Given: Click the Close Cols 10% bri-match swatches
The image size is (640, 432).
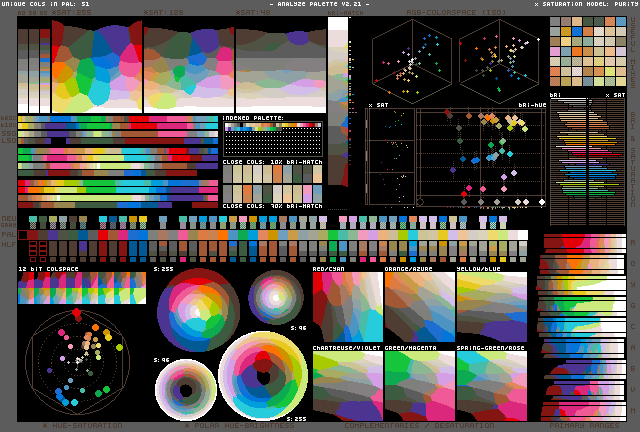Looking at the screenshot, I should [x=272, y=173].
